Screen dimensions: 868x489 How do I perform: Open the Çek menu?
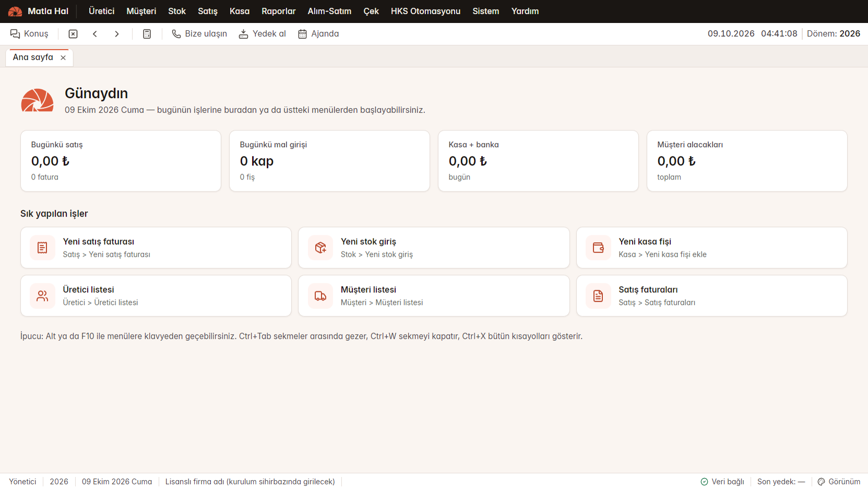[x=371, y=11]
